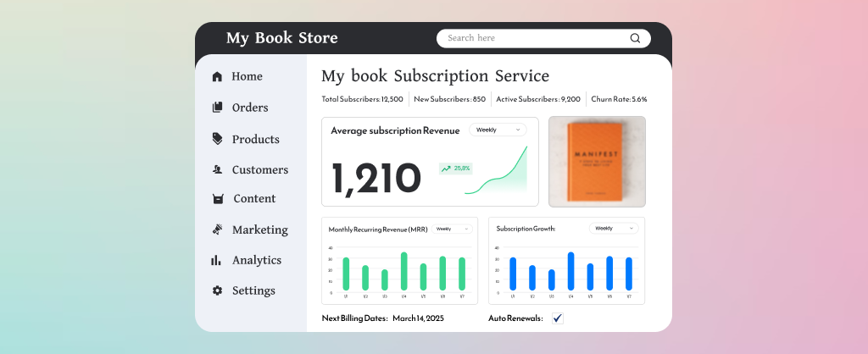Click the Home house icon in sidebar
The width and height of the screenshot is (868, 354).
pos(217,77)
